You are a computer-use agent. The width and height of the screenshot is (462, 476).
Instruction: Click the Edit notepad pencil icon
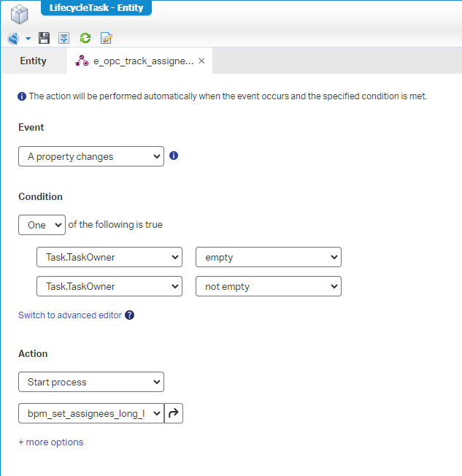107,38
